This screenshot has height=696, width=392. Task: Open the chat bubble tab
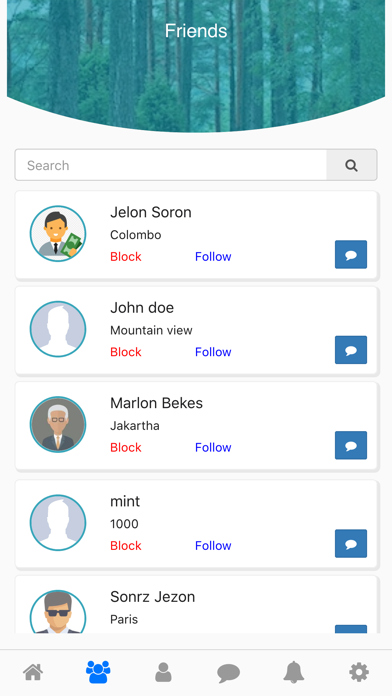point(229,673)
